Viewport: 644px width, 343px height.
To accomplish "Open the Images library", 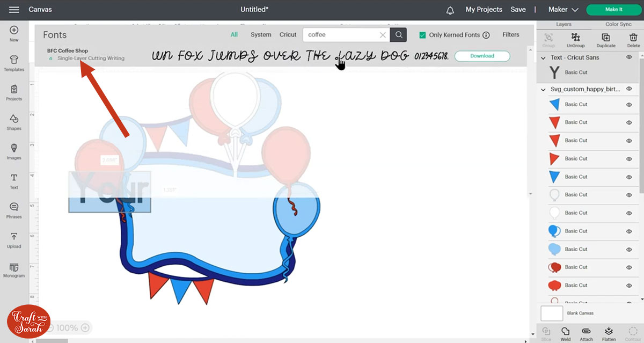I will point(14,152).
